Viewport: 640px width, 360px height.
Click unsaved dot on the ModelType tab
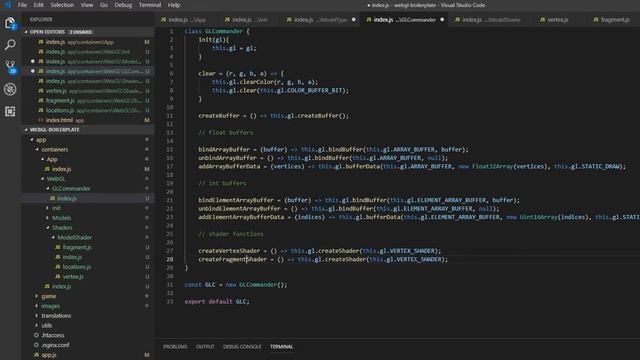353,20
